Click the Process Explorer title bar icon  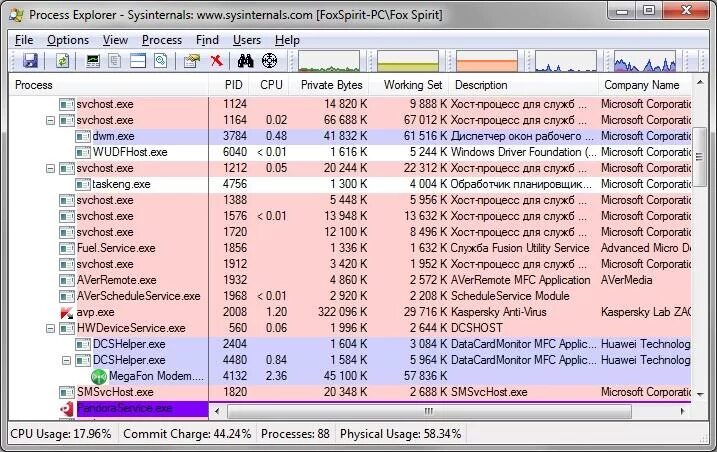point(16,15)
